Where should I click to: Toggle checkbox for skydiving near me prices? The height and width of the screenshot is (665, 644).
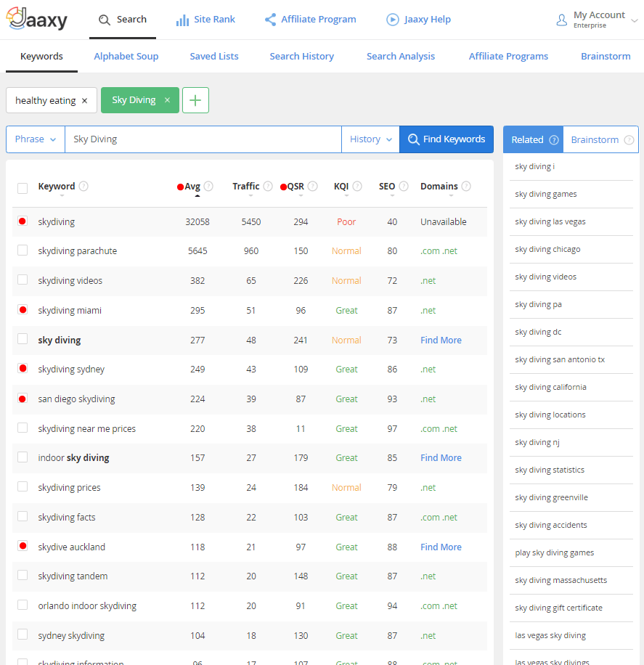pos(23,428)
